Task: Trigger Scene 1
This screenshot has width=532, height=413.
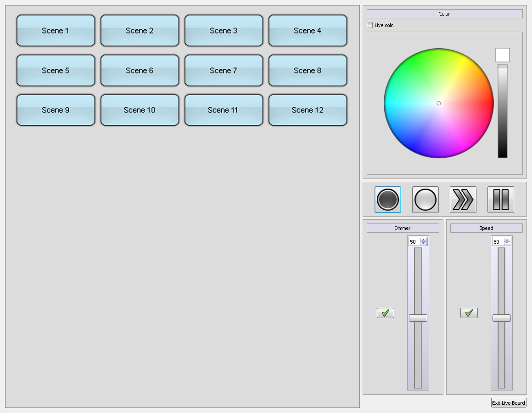Action: coord(56,31)
